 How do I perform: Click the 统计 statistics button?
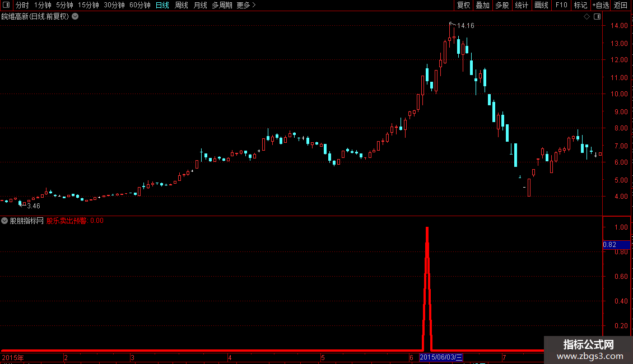pos(522,5)
